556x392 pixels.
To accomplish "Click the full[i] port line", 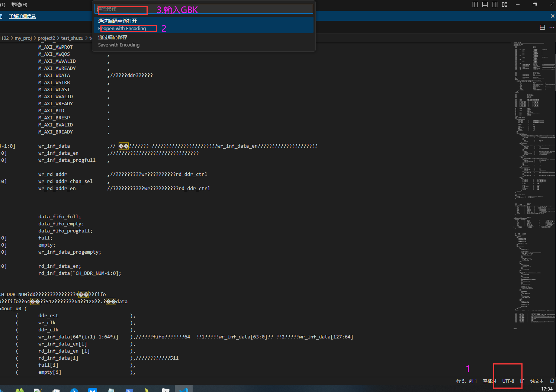I will 48,365.
